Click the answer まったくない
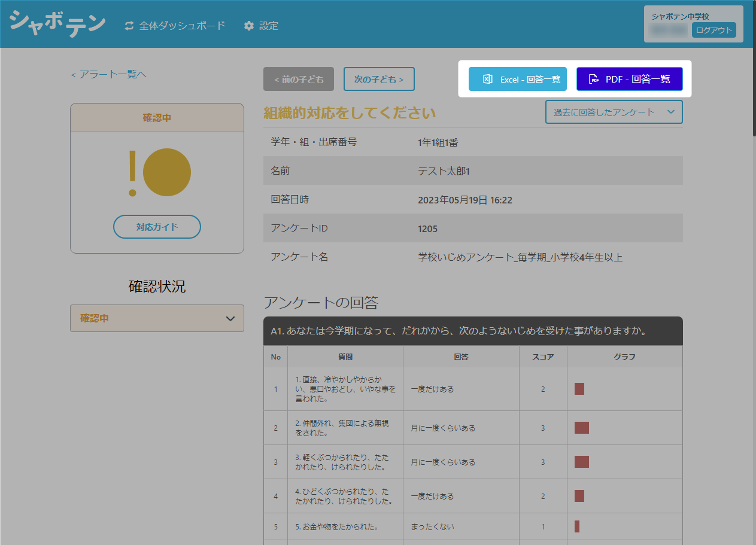Screen dimensions: 756x545 pos(432,526)
